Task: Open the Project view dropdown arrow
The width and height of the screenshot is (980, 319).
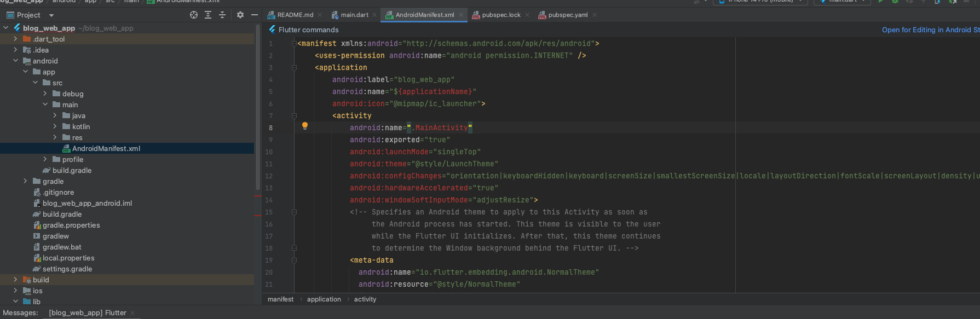Action: [51, 15]
